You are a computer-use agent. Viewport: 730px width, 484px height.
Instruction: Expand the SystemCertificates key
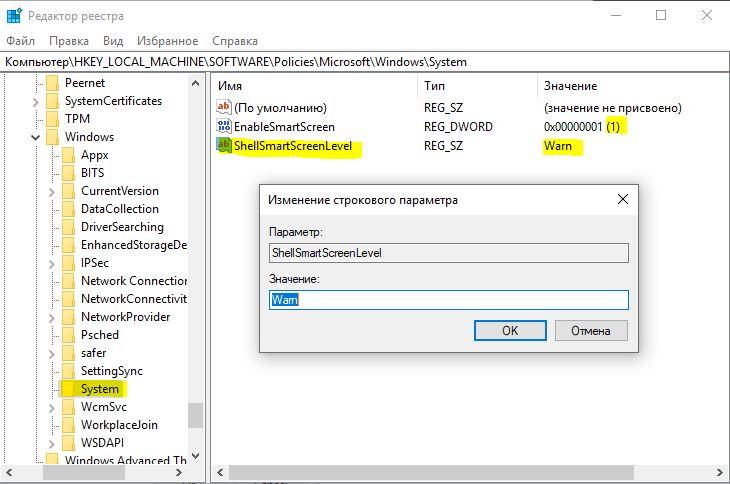pyautogui.click(x=36, y=101)
